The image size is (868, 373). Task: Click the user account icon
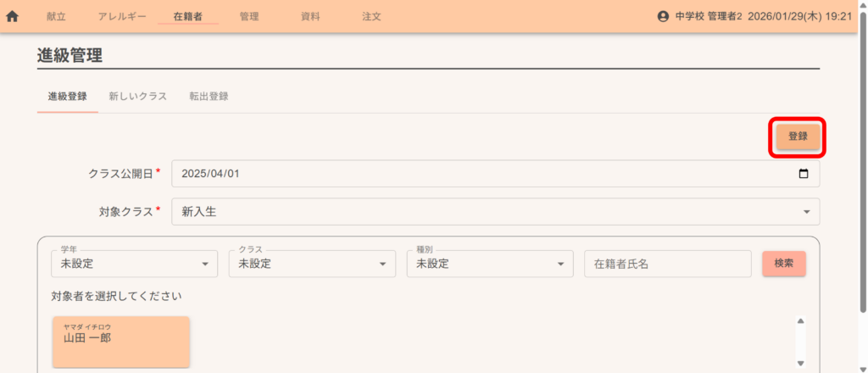664,16
